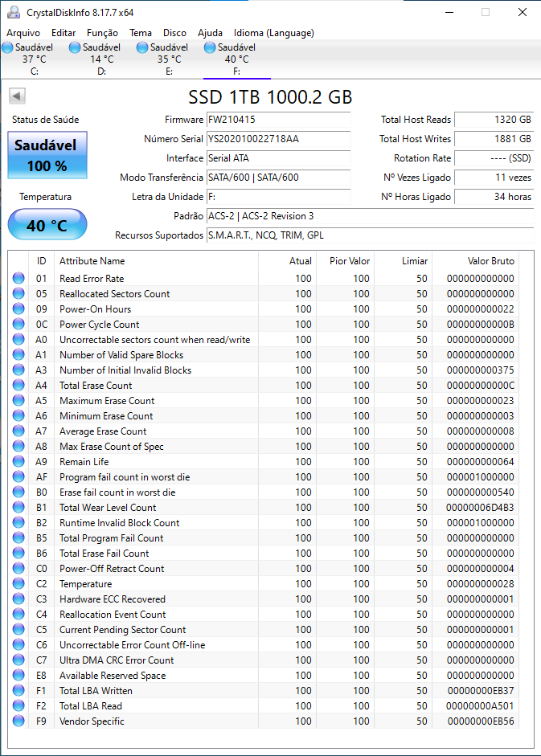Click the blue orb for Temperature attribute row
Screen dimensions: 541x756
pos(18,583)
